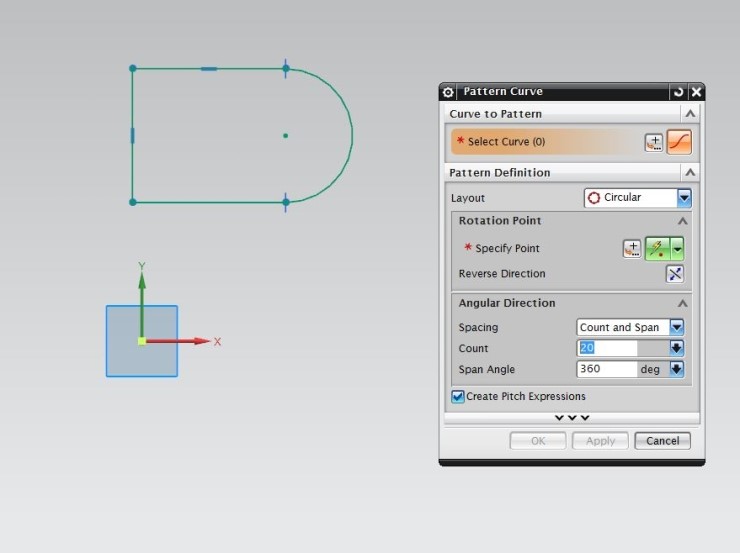The width and height of the screenshot is (740, 553).
Task: Click the datum origin point of the coordinate system
Action: (x=142, y=341)
